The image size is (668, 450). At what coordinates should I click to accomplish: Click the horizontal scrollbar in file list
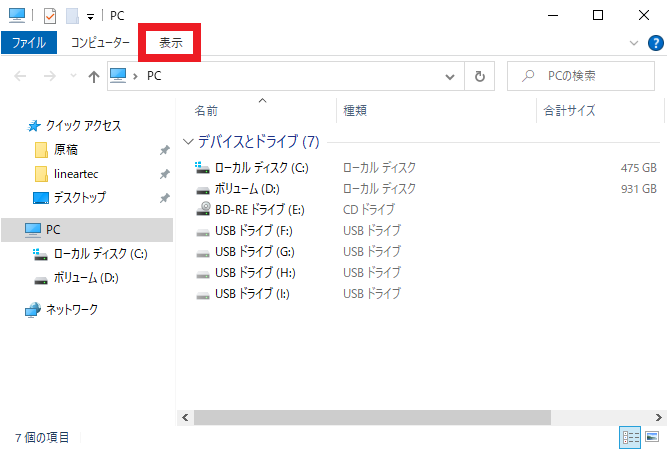(370, 417)
